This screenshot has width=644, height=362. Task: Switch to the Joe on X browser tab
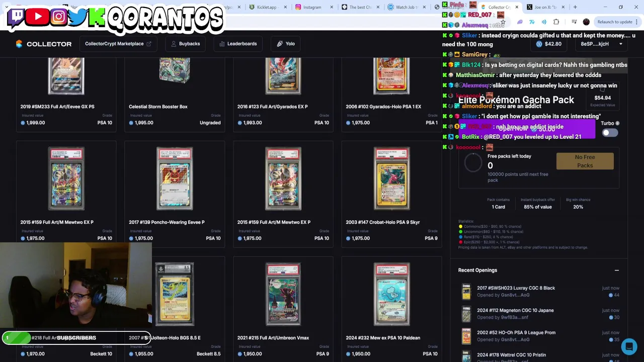pyautogui.click(x=545, y=7)
